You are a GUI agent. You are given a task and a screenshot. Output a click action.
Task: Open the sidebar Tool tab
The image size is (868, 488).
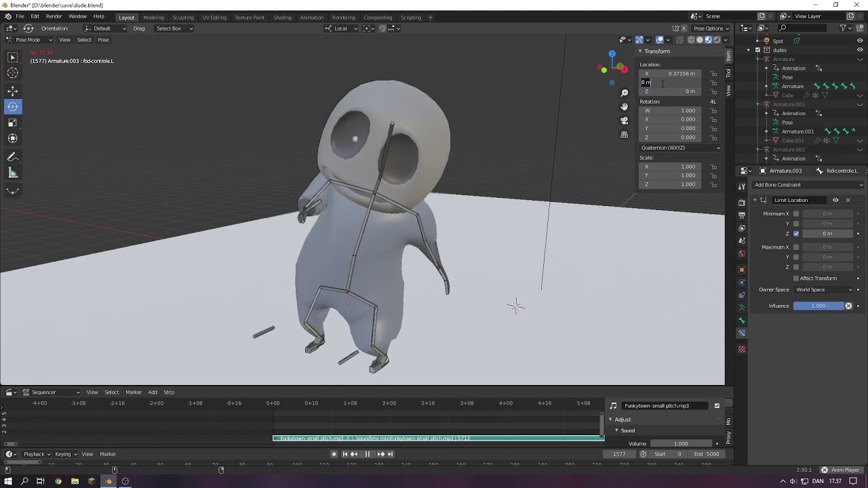pyautogui.click(x=729, y=73)
